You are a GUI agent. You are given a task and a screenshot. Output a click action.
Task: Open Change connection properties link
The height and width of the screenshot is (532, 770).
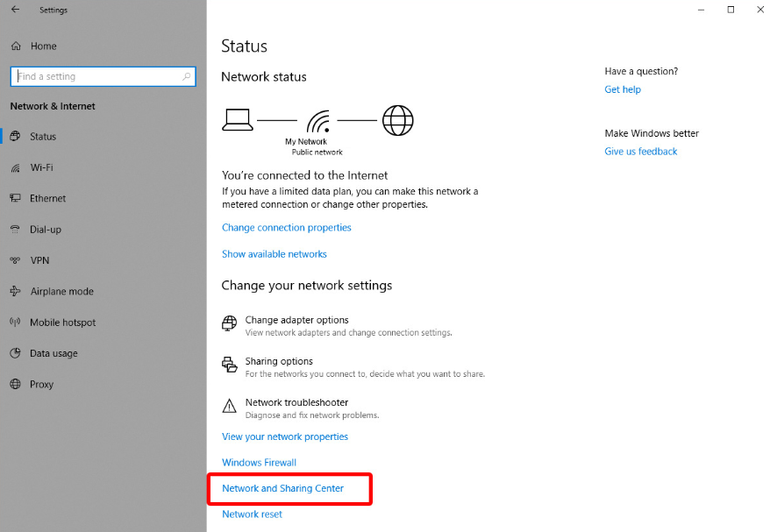tap(286, 228)
